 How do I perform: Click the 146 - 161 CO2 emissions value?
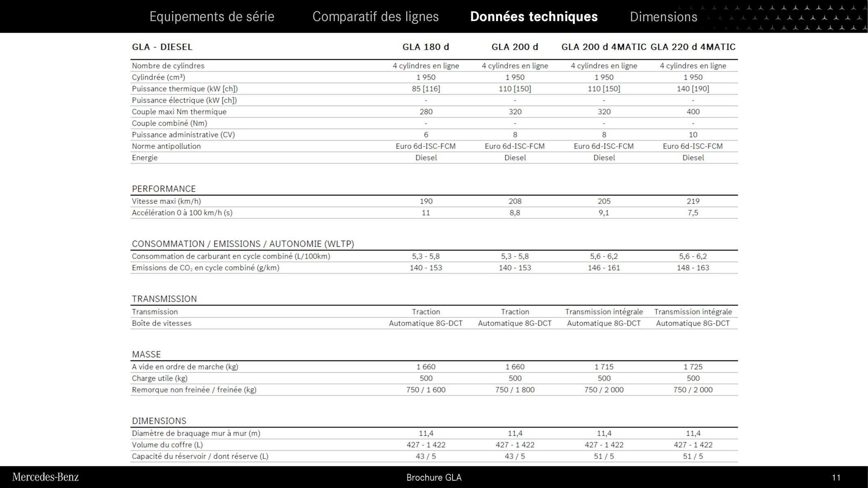click(x=604, y=268)
